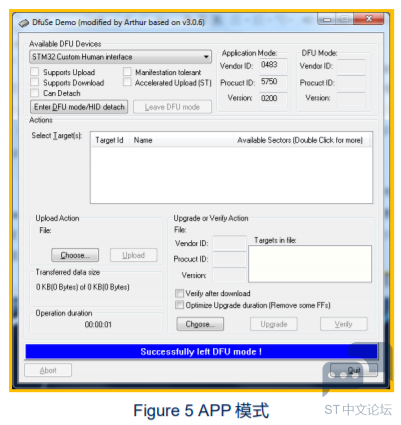Screen dimensions: 401x425
Task: Click the DfuSe Demo title bar app icon
Action: point(23,23)
